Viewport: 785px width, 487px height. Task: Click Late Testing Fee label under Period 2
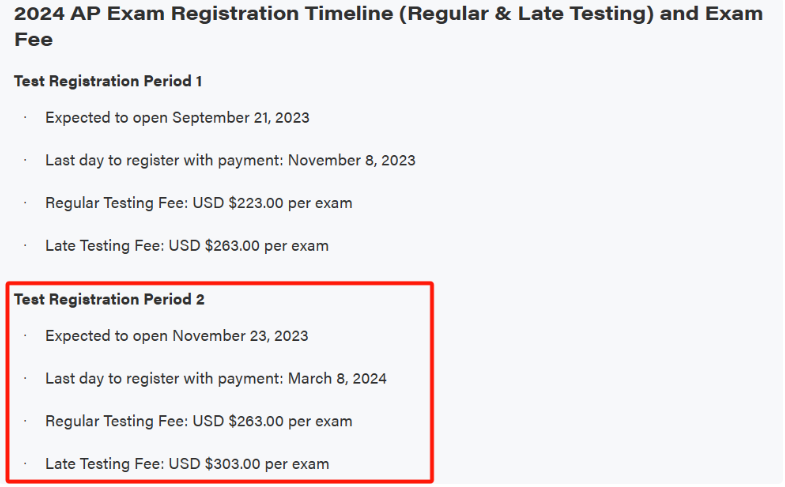pos(105,464)
